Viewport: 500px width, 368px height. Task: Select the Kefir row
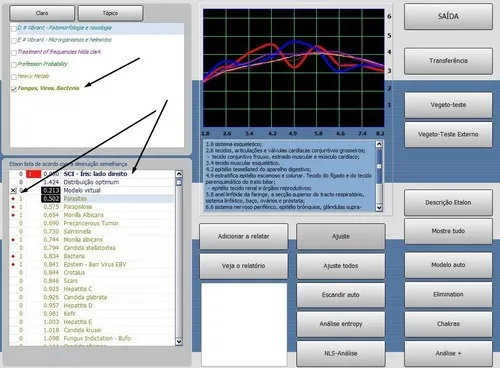click(92, 314)
